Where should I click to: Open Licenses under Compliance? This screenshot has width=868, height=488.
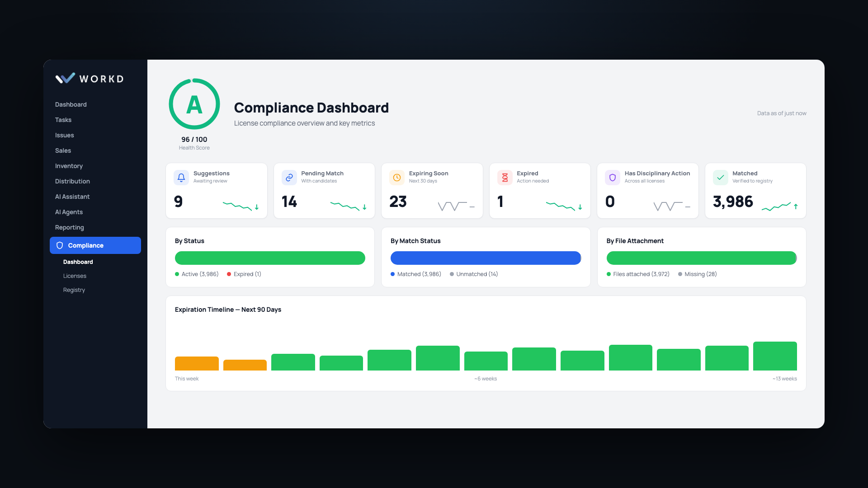75,276
